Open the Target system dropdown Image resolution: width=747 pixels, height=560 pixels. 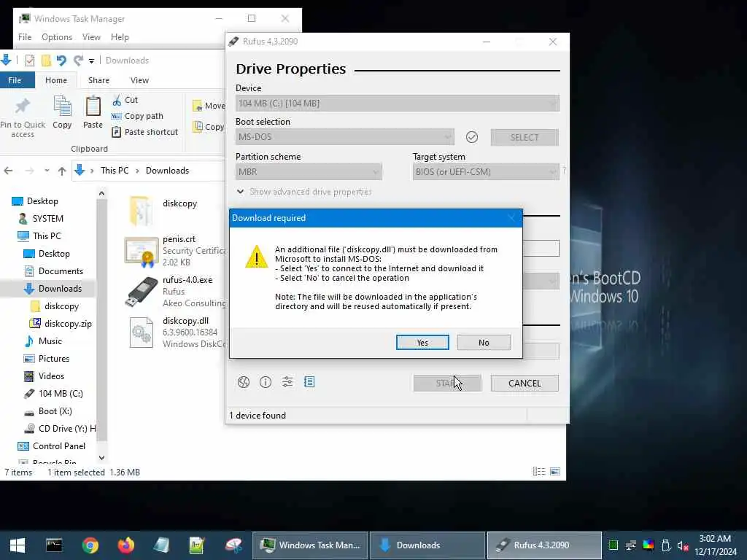click(485, 171)
